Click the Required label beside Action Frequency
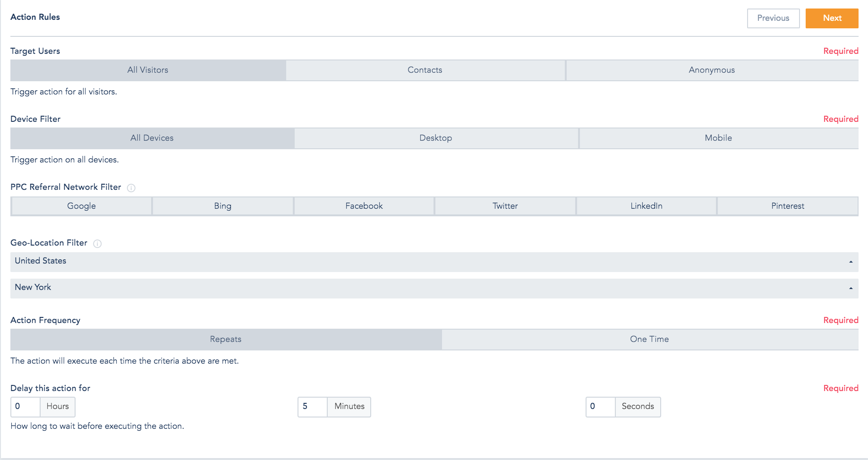This screenshot has width=868, height=460. pos(841,320)
